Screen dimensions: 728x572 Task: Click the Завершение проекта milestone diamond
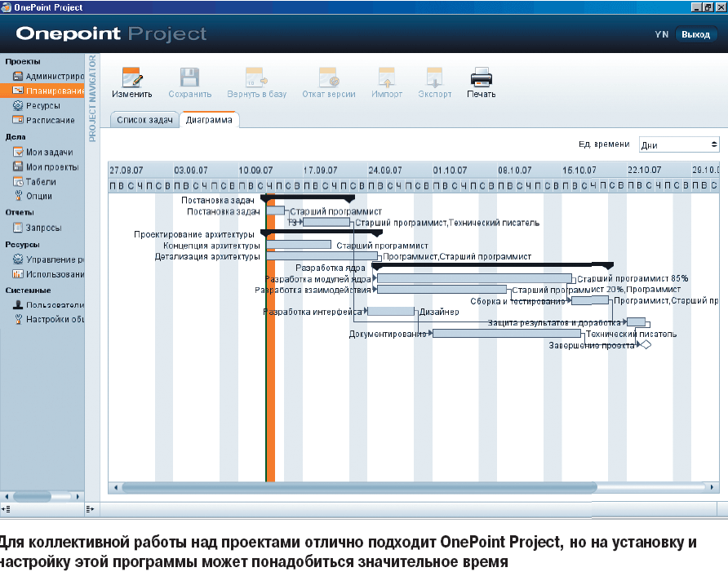645,345
